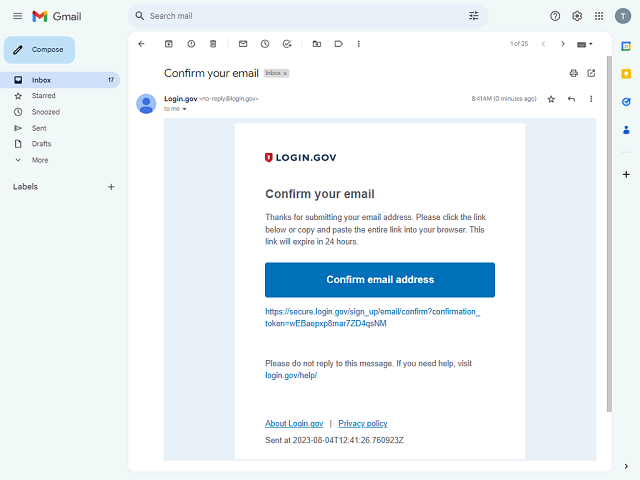Open Google Keep side panel
This screenshot has width=640, height=480.
(626, 73)
